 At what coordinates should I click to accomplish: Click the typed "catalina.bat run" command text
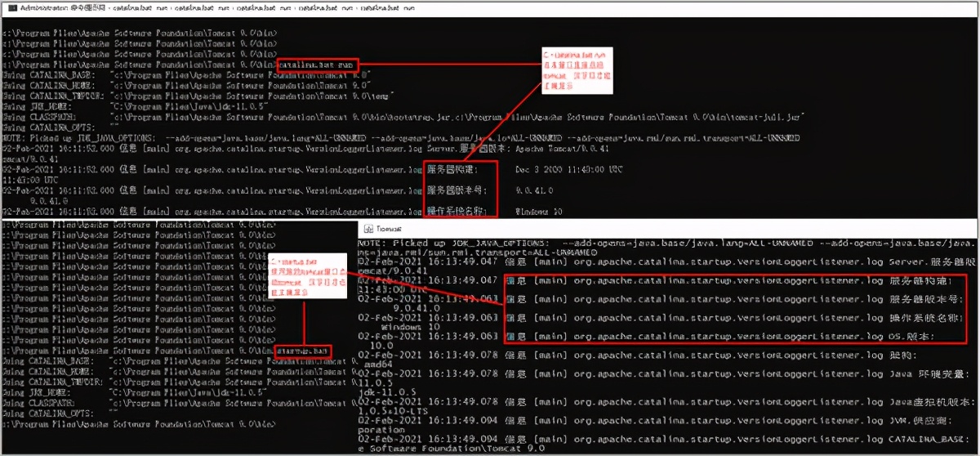[317, 64]
